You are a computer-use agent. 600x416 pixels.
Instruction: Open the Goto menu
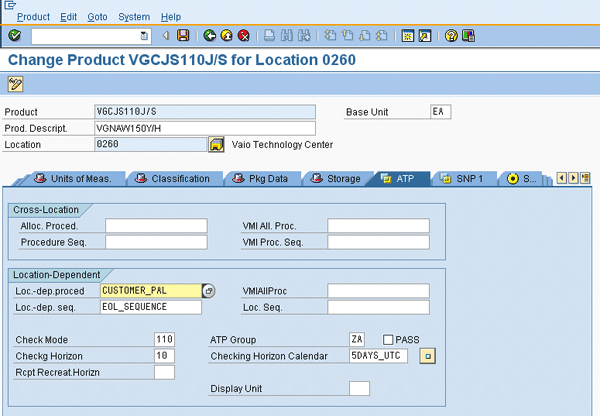coord(97,17)
